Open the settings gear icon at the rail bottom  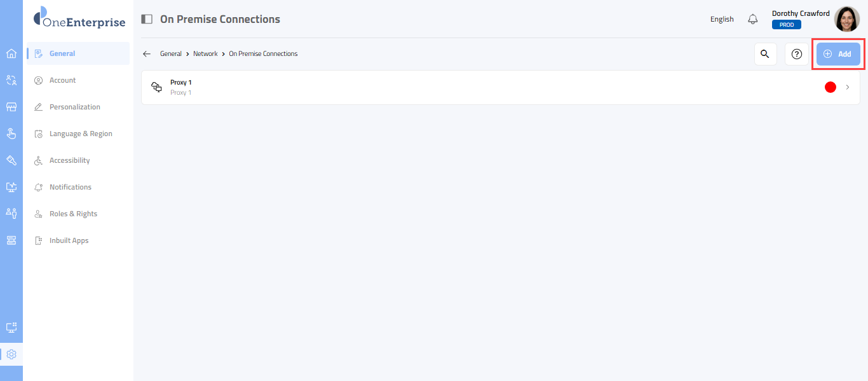tap(11, 354)
